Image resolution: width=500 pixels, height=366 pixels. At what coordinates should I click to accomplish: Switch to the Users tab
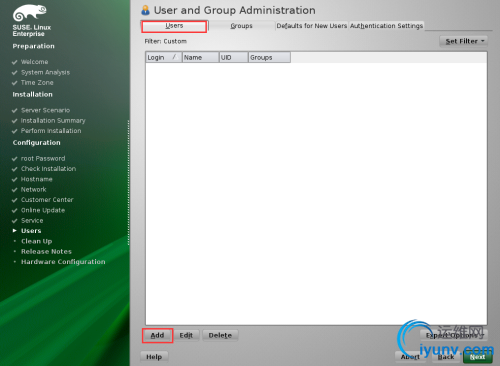coord(174,26)
